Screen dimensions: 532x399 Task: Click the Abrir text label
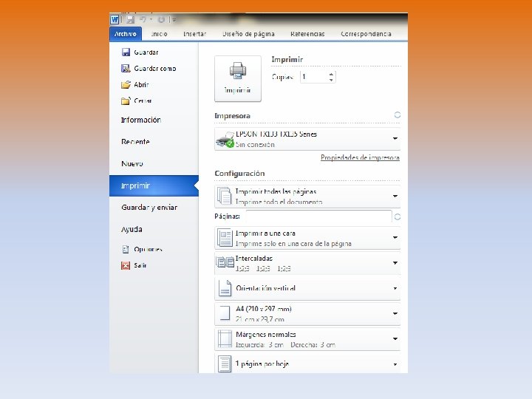[141, 85]
